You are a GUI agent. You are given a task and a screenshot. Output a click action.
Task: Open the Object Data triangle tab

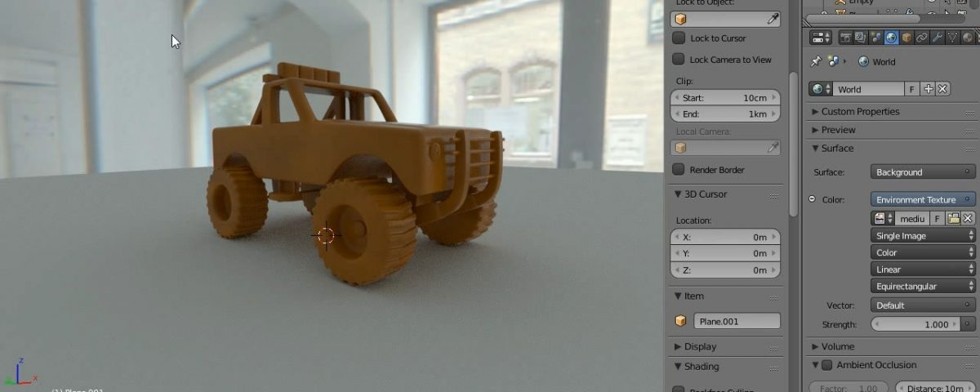pyautogui.click(x=952, y=38)
